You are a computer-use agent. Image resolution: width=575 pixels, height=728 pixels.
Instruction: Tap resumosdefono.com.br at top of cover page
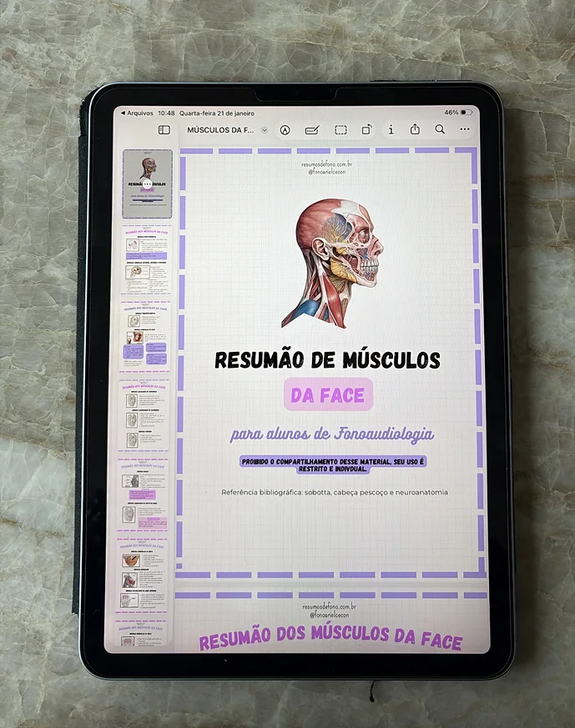click(326, 164)
